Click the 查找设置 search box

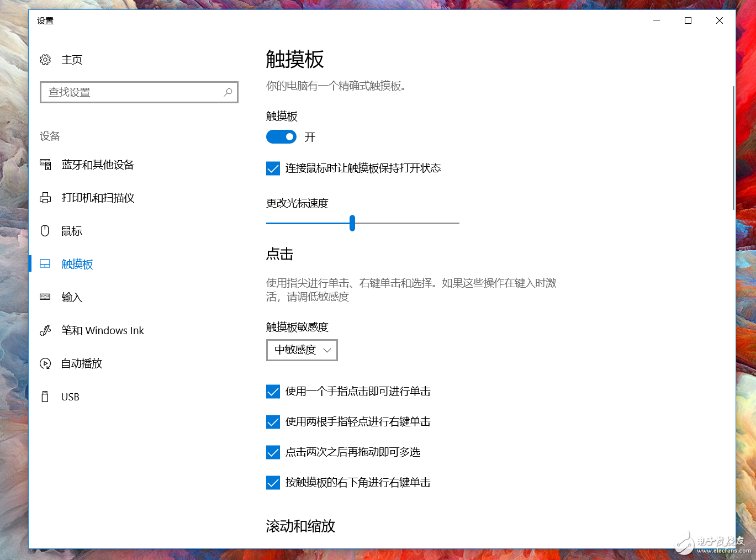coord(133,92)
